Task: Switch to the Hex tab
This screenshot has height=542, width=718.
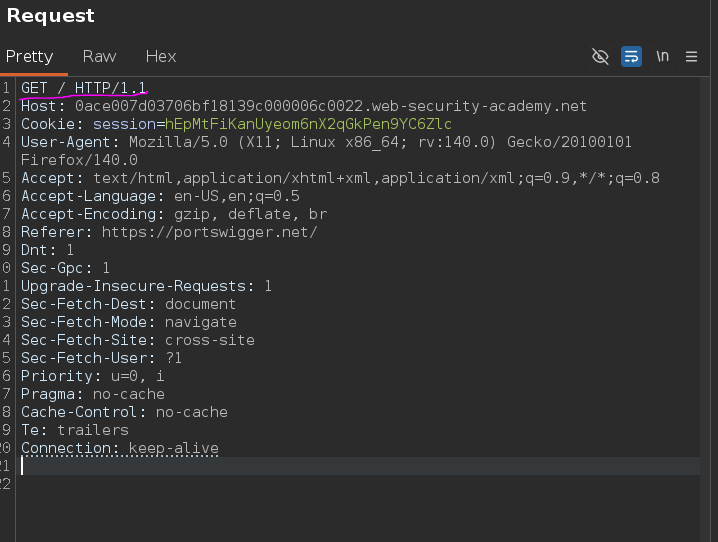Action: click(x=161, y=56)
